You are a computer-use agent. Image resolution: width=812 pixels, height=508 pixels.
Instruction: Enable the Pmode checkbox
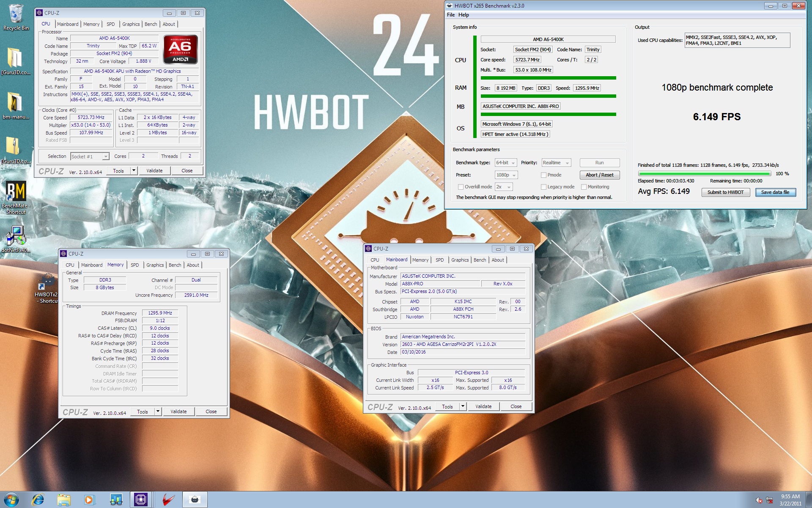pos(543,175)
